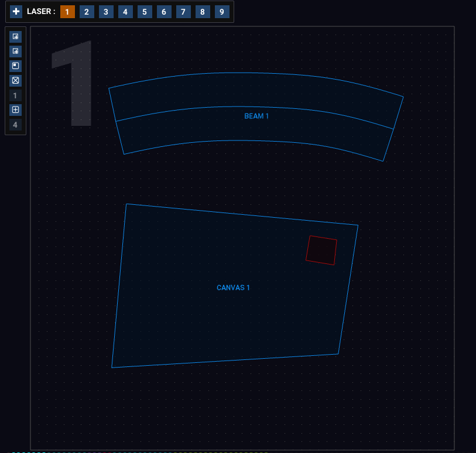The width and height of the screenshot is (476, 453).
Task: Click the plus button beside the LASER label
Action: tap(16, 12)
